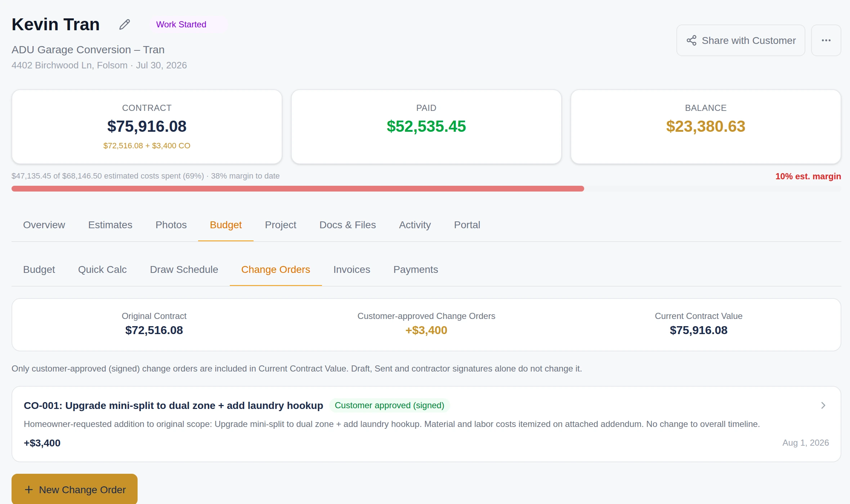Click the Aug 1, 2026 date on CO-001
Viewport: 850px width, 504px height.
pyautogui.click(x=806, y=443)
